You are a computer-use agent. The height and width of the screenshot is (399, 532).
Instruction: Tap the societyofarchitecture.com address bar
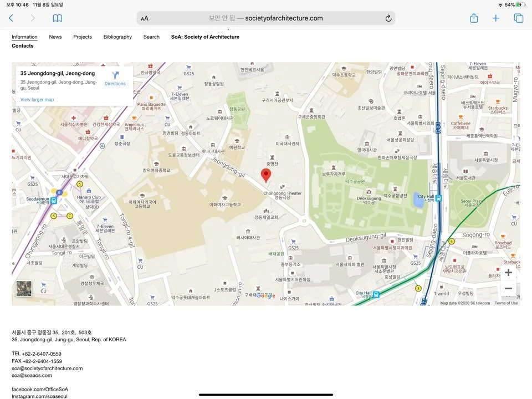click(x=265, y=18)
